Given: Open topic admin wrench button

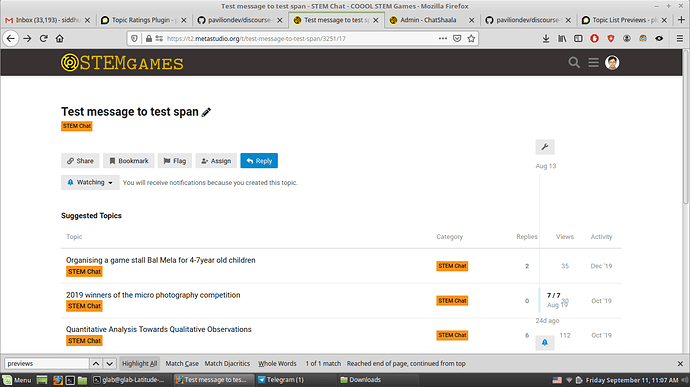Looking at the screenshot, I should 545,147.
